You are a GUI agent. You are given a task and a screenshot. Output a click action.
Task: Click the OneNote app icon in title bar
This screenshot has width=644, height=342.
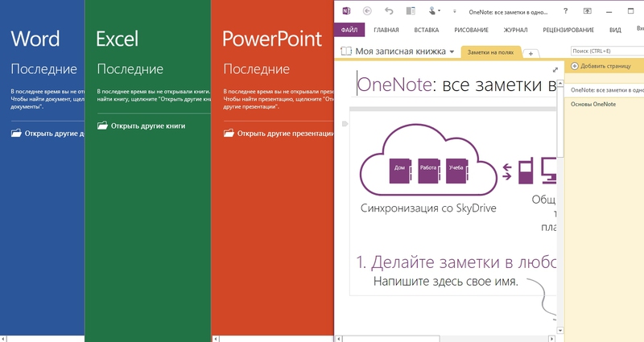pos(346,11)
